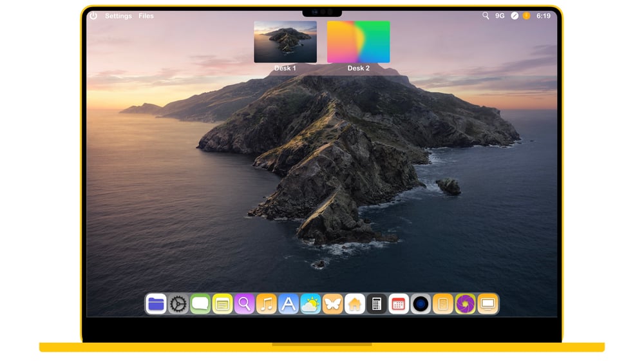The height and width of the screenshot is (362, 644).
Task: Launch the Weather app with sun and cloud
Action: click(310, 304)
